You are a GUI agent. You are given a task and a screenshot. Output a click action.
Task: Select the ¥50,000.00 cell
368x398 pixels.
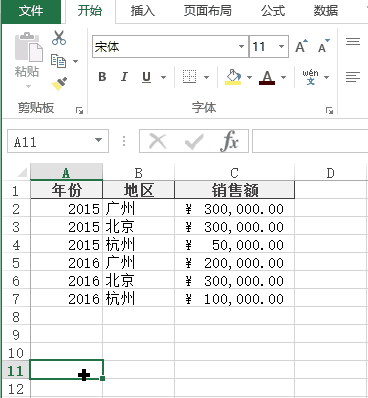[234, 245]
